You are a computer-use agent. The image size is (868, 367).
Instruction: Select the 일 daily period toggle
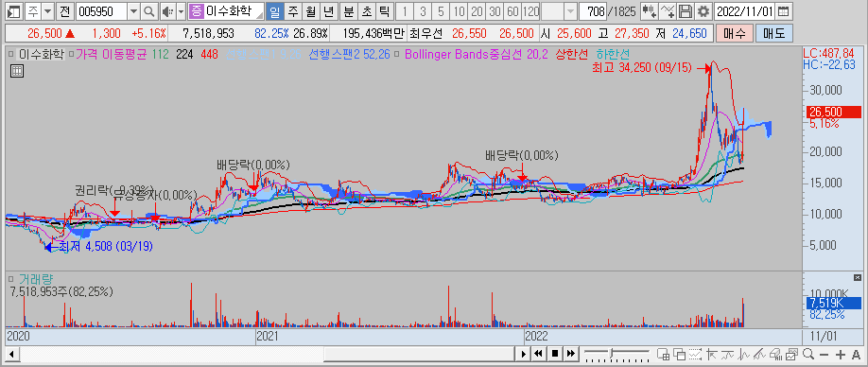tap(275, 11)
